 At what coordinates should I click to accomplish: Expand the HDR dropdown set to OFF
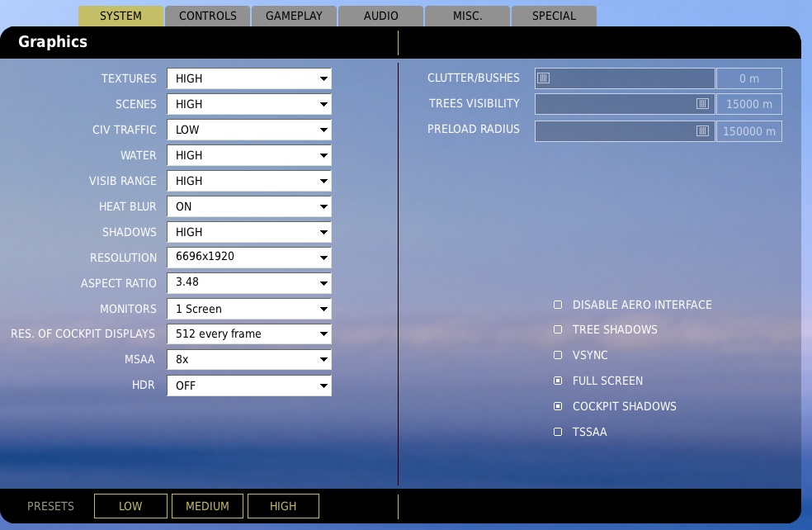coord(249,386)
